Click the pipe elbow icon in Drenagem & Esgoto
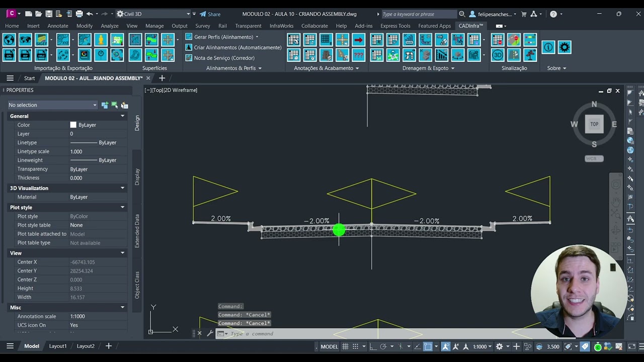 [425, 39]
